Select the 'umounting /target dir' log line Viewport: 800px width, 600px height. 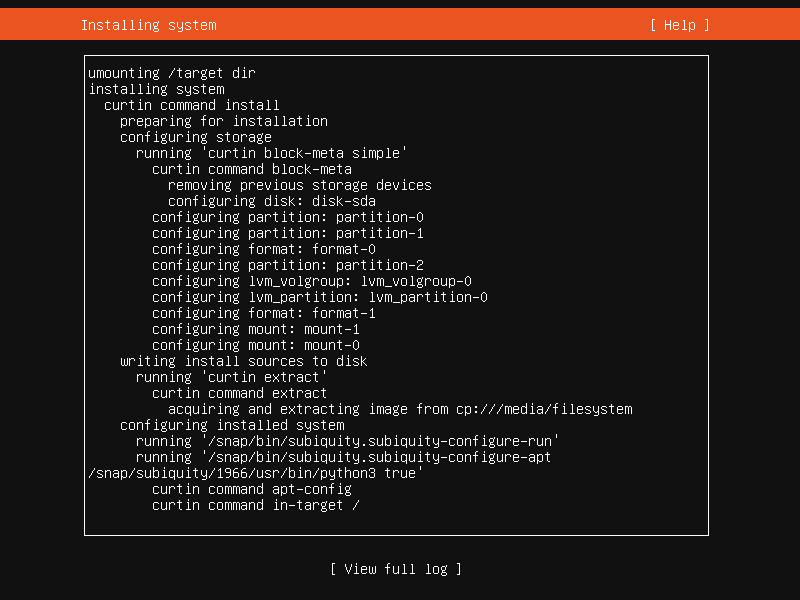(172, 73)
